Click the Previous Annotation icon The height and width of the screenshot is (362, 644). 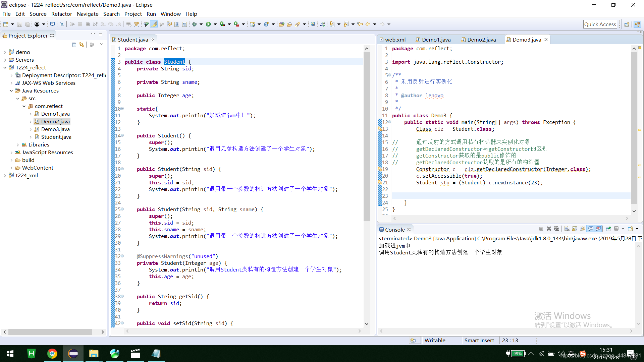pyautogui.click(x=346, y=24)
